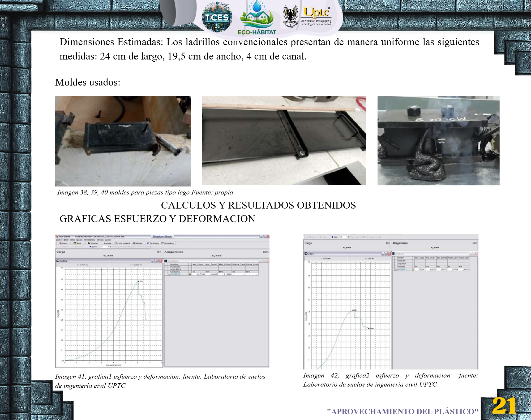Click the 'GRAFICAS ESFUERZO Y DEFORMACION' heading
This screenshot has height=420, width=531.
coord(157,219)
